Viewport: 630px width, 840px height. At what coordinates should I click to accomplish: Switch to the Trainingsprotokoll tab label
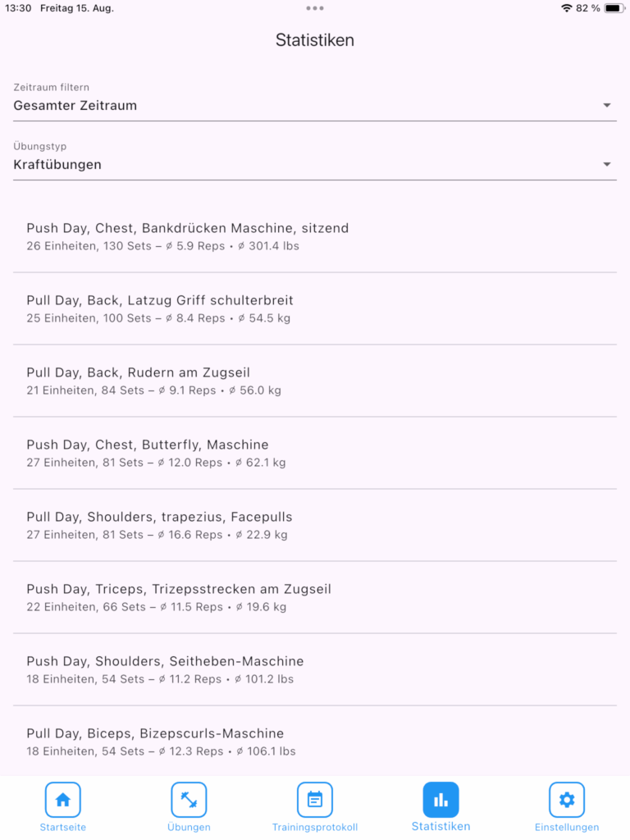315,827
